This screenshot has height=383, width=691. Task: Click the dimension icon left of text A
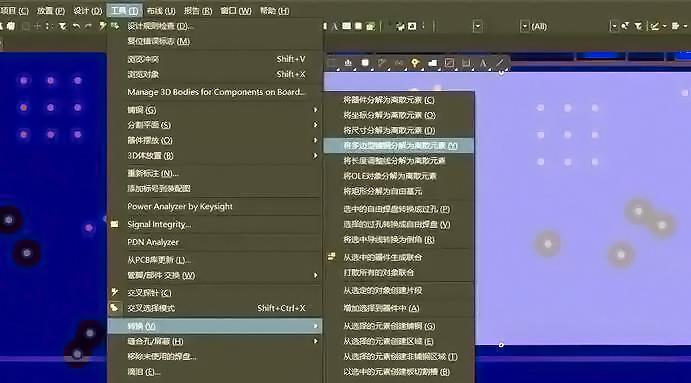point(466,63)
